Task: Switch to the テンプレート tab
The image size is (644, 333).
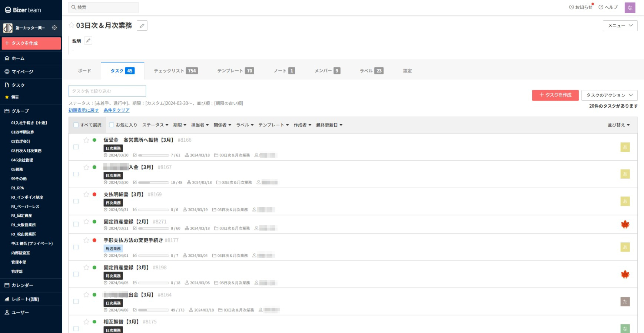Action: tap(235, 71)
